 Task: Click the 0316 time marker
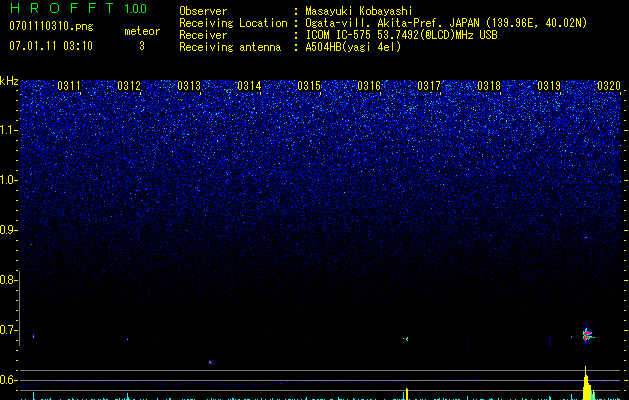point(369,86)
